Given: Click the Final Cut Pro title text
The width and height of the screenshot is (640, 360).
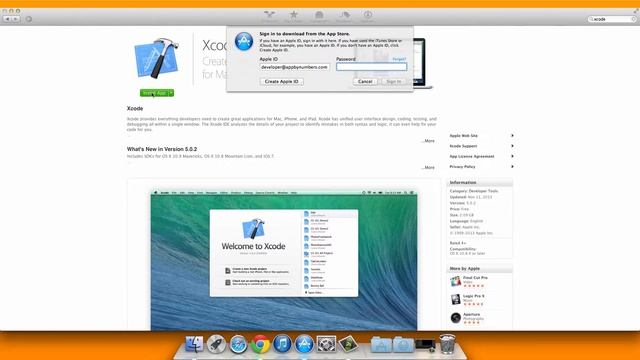Looking at the screenshot, I should tap(476, 278).
